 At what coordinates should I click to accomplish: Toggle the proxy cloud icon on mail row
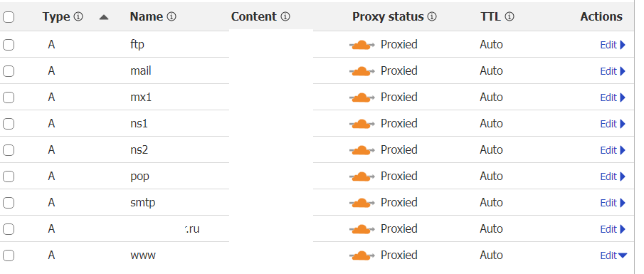(361, 70)
